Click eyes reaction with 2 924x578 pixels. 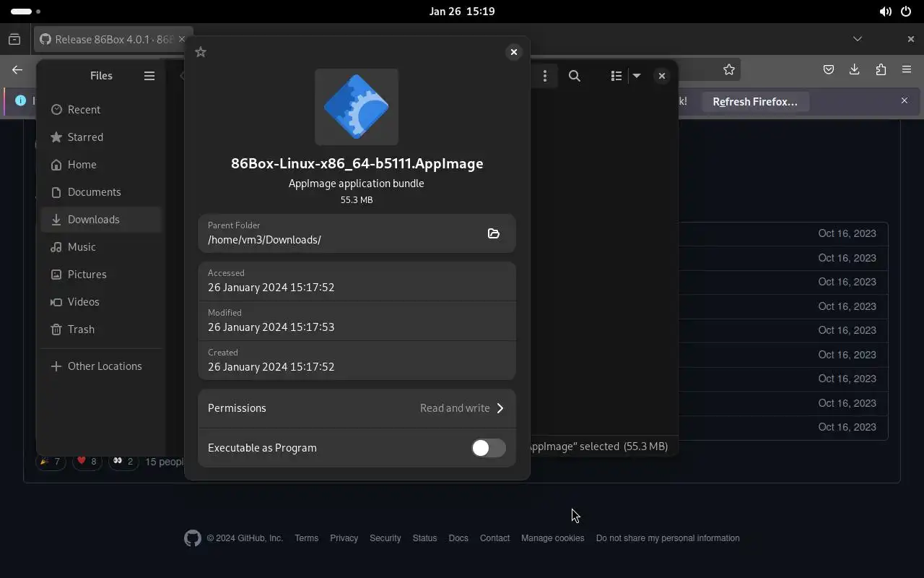(x=123, y=462)
